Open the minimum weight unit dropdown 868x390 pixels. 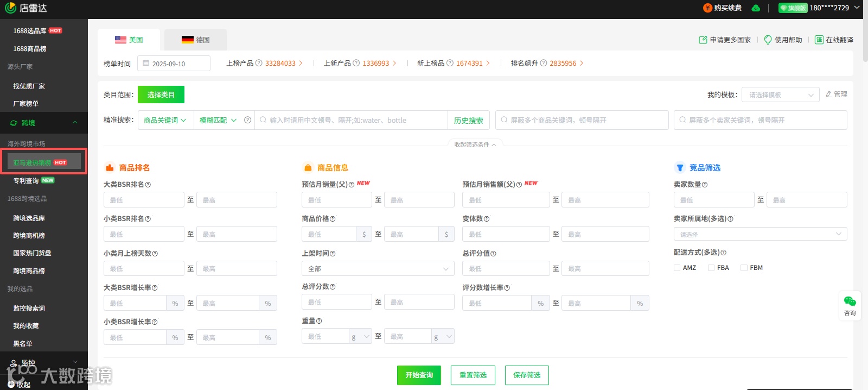click(x=361, y=336)
